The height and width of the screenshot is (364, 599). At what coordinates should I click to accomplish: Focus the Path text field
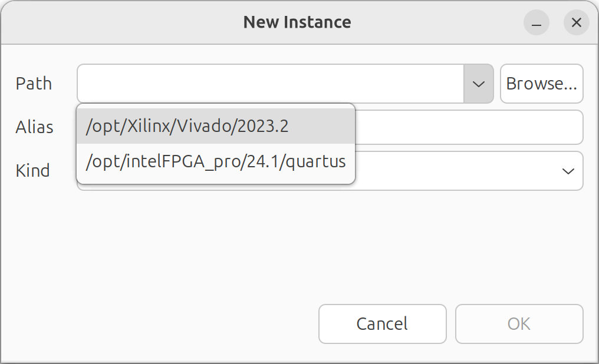click(x=271, y=84)
